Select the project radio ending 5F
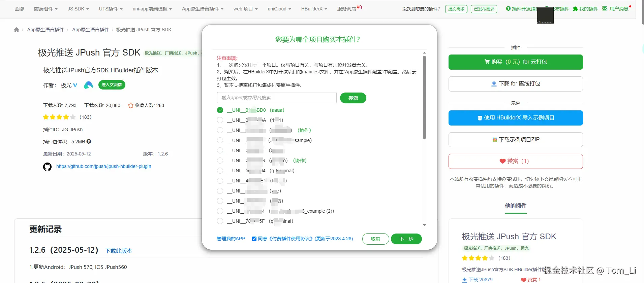 [220, 221]
